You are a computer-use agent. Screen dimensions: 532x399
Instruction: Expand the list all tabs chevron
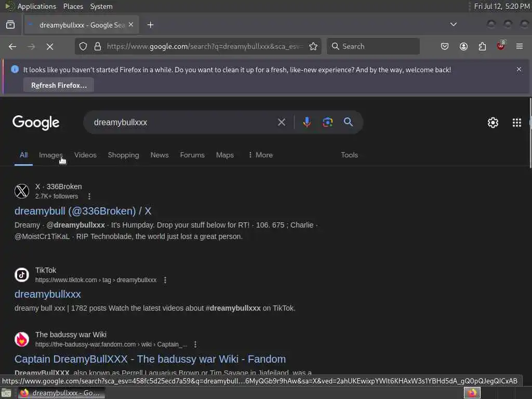pos(453,24)
